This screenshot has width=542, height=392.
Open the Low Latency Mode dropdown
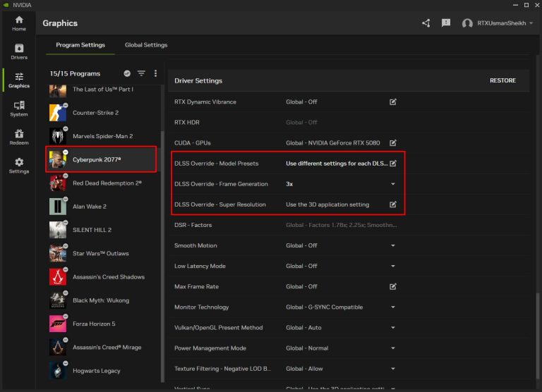(393, 266)
